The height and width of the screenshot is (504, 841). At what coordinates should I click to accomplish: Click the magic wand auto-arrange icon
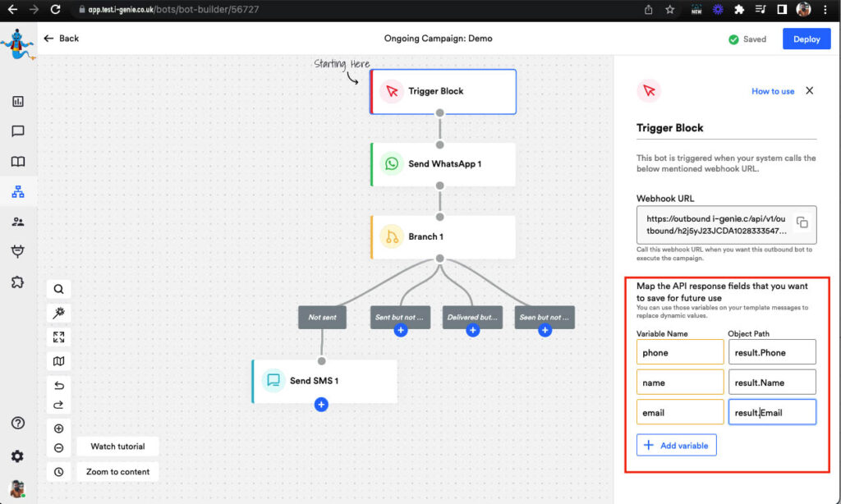tap(59, 313)
